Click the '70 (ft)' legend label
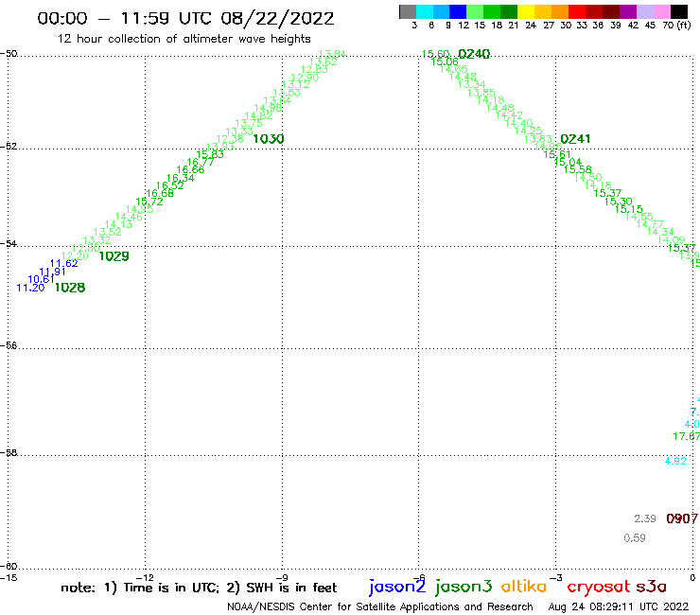The height and width of the screenshot is (615, 700). click(x=676, y=25)
